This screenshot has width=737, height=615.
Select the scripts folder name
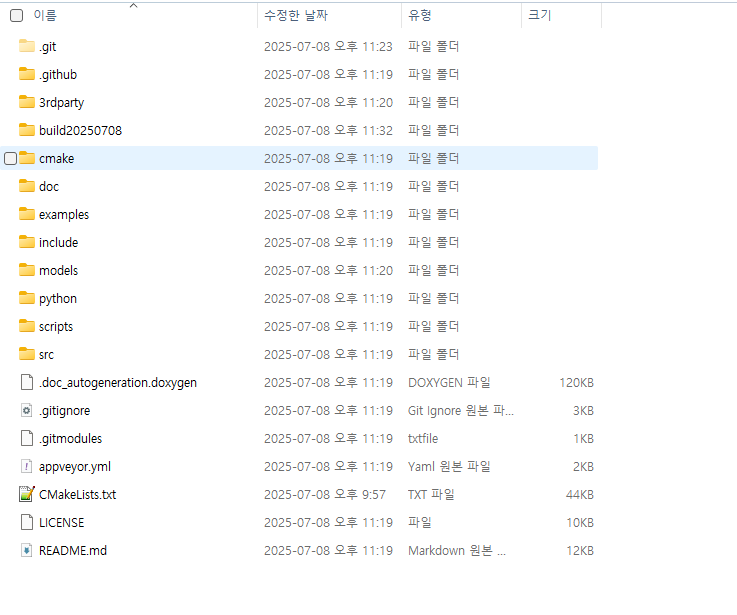click(x=56, y=327)
